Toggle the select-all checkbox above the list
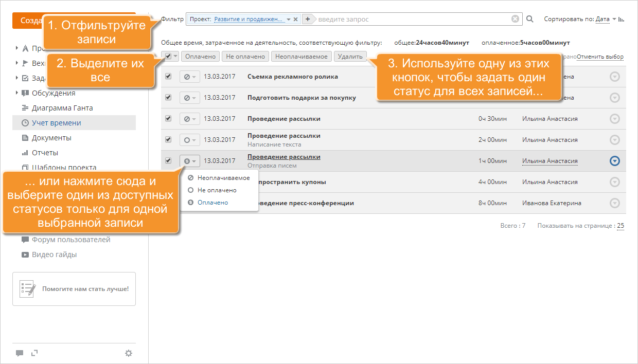This screenshot has width=638, height=364. 168,56
